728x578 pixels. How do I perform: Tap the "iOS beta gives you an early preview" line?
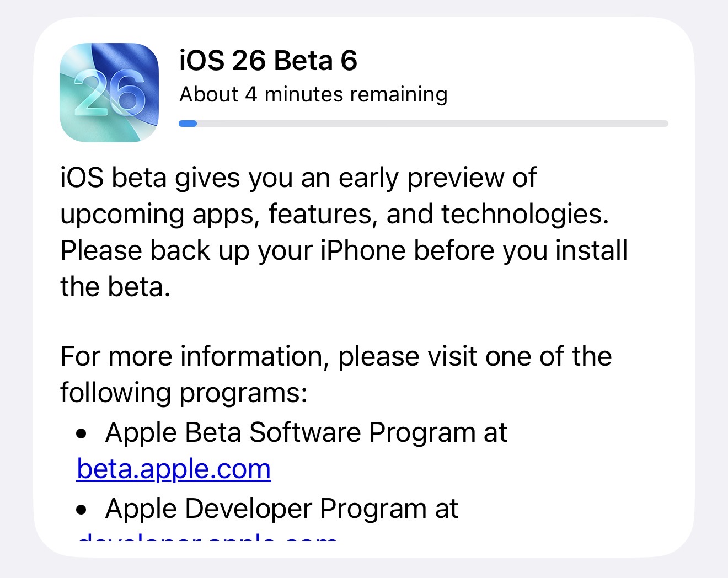click(298, 178)
